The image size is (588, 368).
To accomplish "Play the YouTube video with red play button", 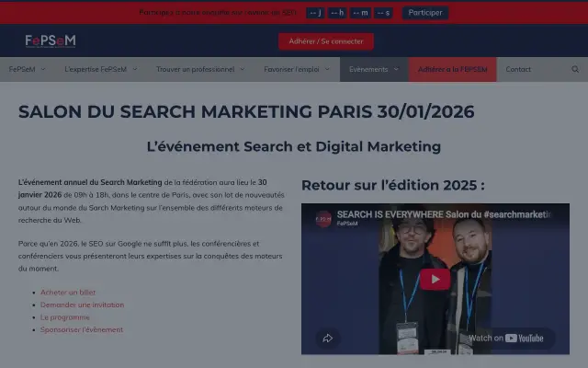I will pos(435,279).
